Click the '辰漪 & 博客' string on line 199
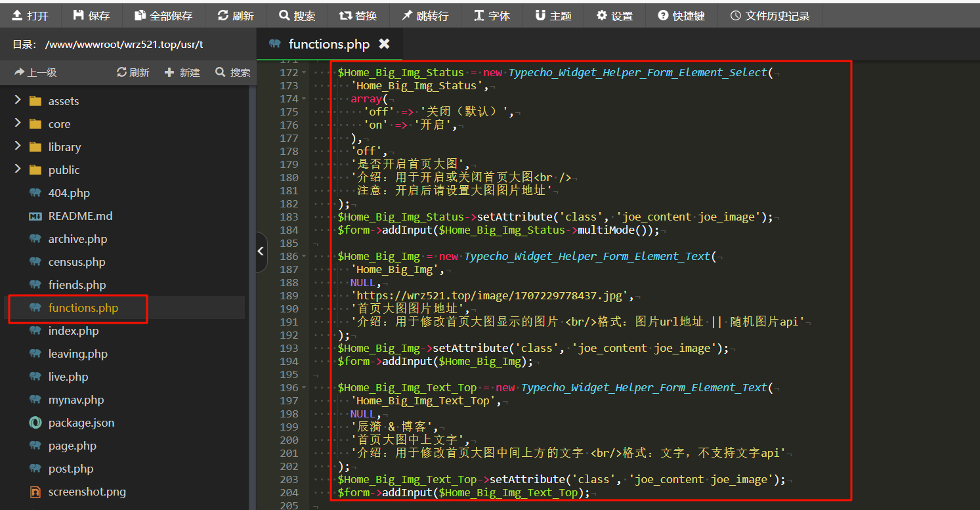Viewport: 980px width, 510px height. click(391, 427)
